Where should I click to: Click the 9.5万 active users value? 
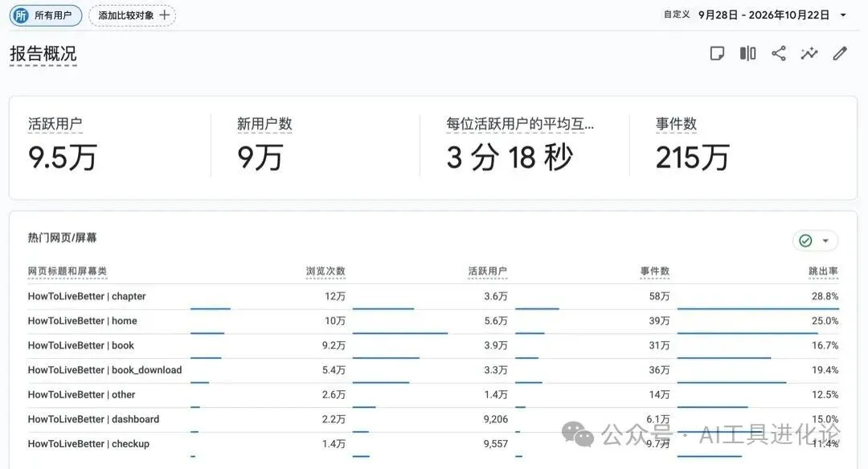point(63,157)
